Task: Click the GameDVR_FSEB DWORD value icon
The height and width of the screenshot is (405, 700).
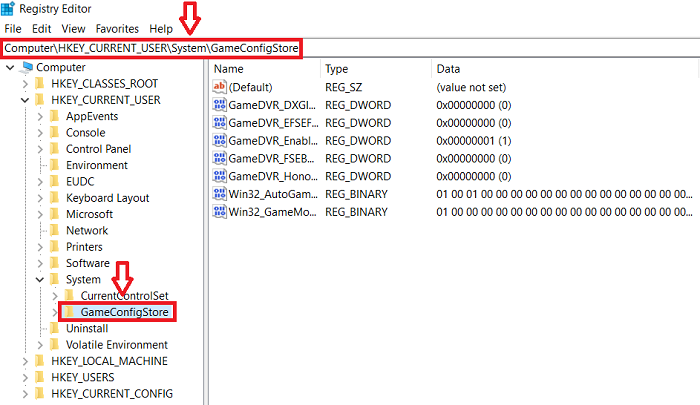Action: click(x=219, y=158)
